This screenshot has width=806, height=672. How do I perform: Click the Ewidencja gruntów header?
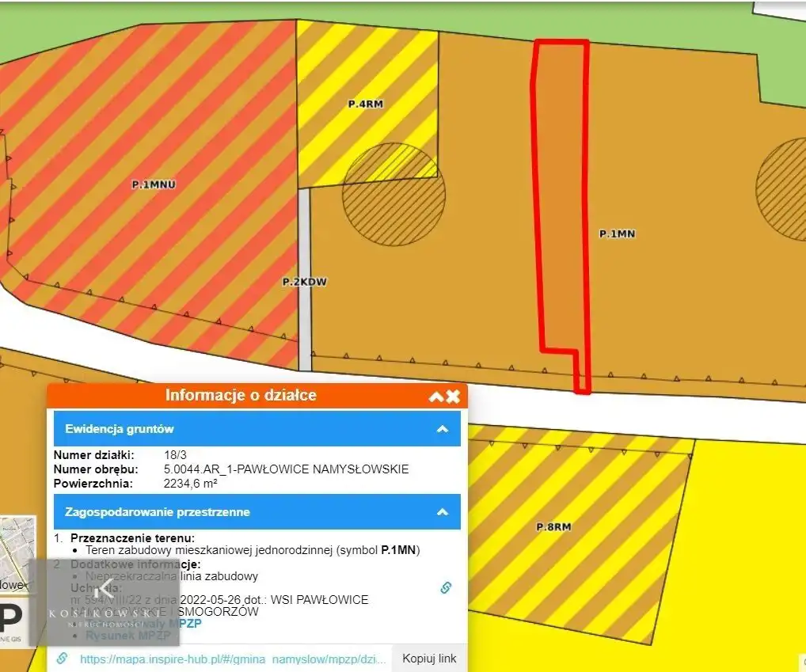257,429
